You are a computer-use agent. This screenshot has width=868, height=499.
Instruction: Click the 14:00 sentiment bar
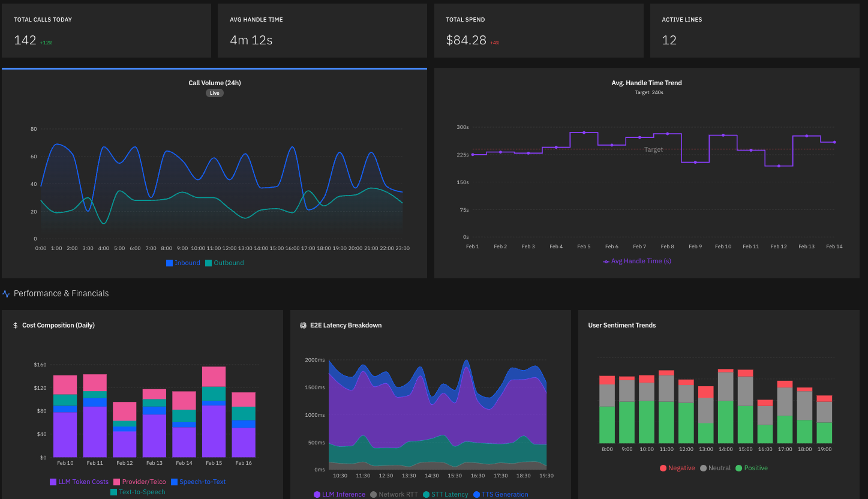(x=726, y=406)
